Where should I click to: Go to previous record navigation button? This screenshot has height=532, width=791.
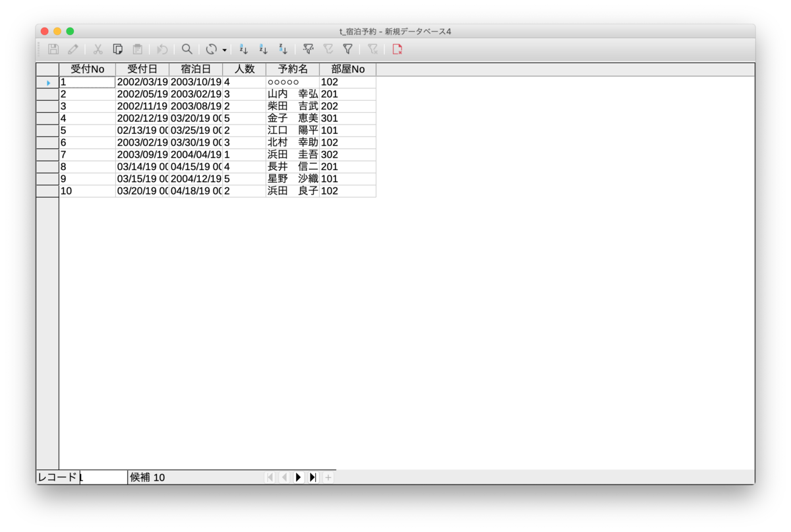[284, 477]
